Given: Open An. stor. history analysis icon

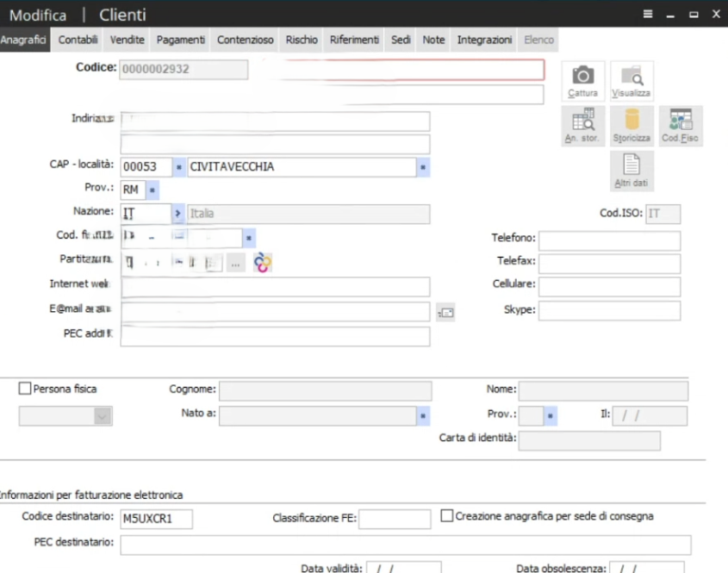Looking at the screenshot, I should pyautogui.click(x=582, y=126).
